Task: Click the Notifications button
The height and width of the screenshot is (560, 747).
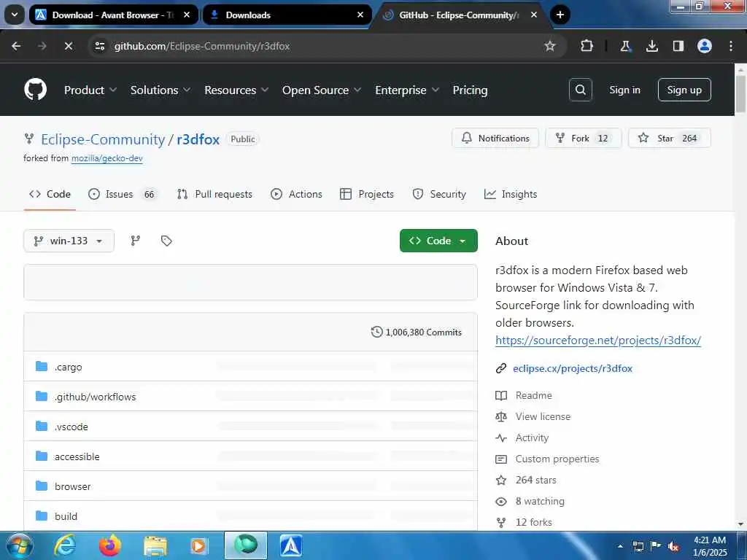Action: [x=495, y=138]
